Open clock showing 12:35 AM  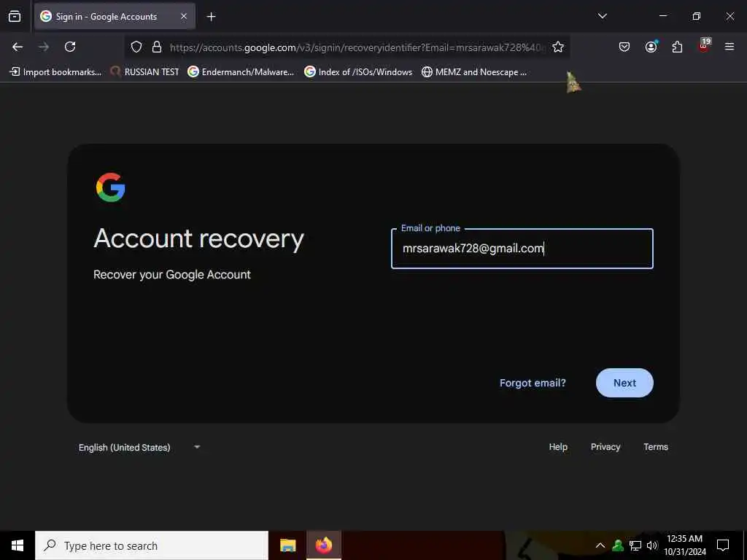click(x=684, y=545)
